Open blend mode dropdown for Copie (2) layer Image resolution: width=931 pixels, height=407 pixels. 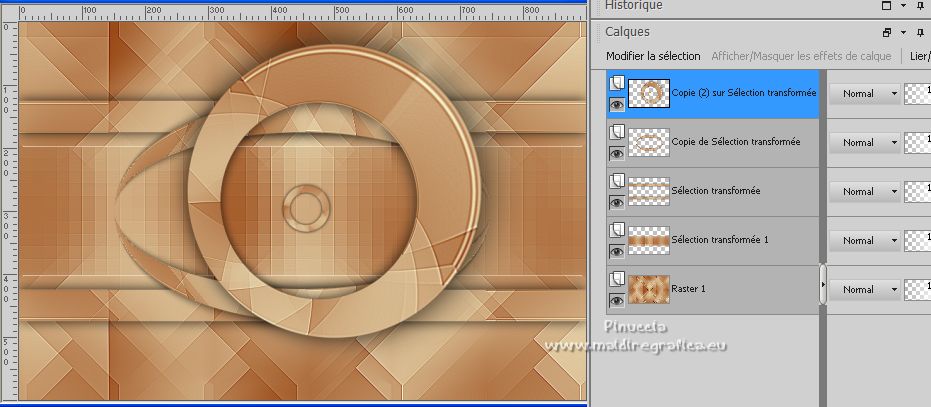click(864, 93)
